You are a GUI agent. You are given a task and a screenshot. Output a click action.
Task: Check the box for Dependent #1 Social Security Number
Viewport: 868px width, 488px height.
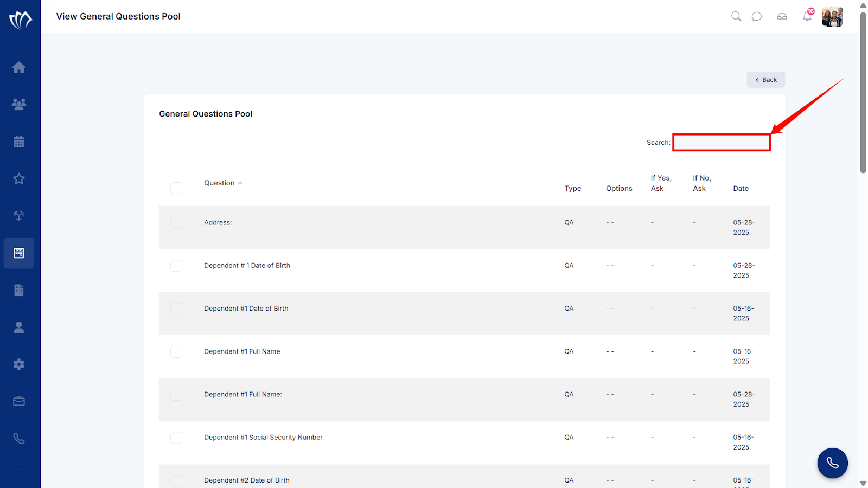click(x=176, y=438)
